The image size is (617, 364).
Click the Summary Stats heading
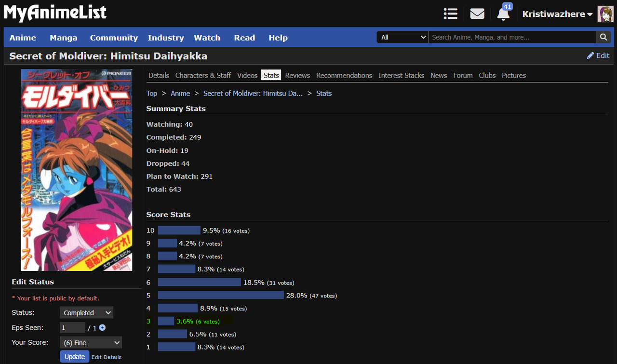click(x=176, y=109)
